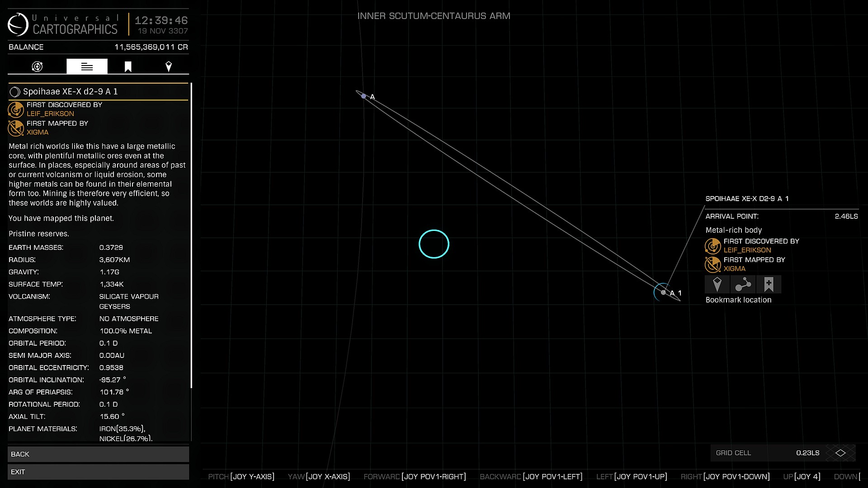Screen dimensions: 868x488
Task: Select the body details list tab
Action: coord(87,66)
